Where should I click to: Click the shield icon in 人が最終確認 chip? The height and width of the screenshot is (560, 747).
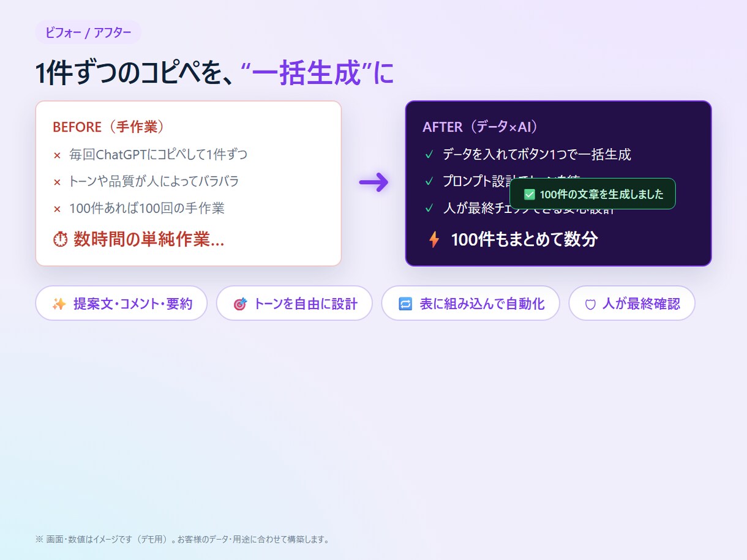590,304
